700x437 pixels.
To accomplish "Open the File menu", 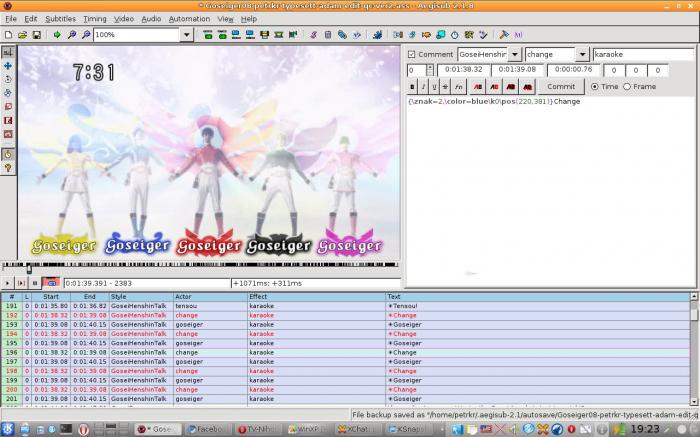I will click(x=11, y=19).
